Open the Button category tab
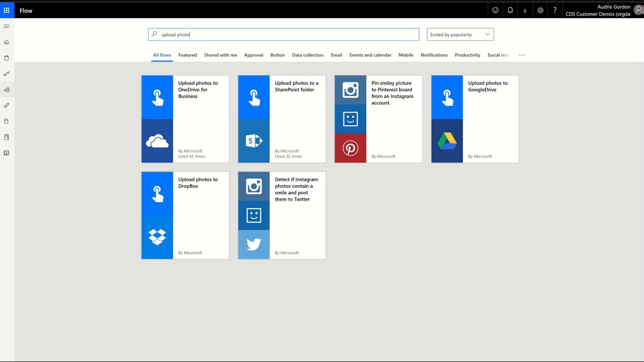This screenshot has height=362, width=644. point(278,55)
